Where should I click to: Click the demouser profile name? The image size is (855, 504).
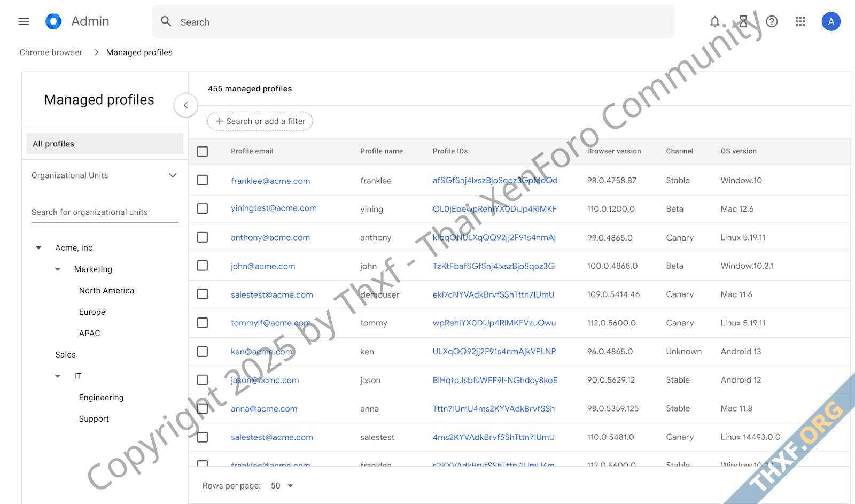point(380,295)
